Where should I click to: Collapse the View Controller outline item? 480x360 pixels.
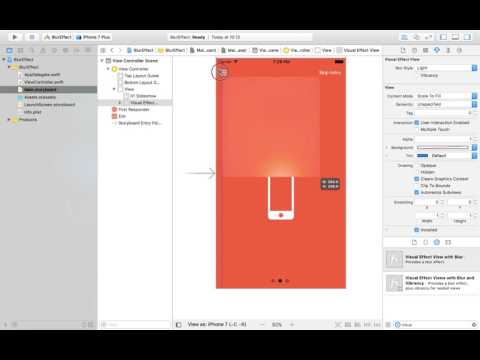point(108,69)
